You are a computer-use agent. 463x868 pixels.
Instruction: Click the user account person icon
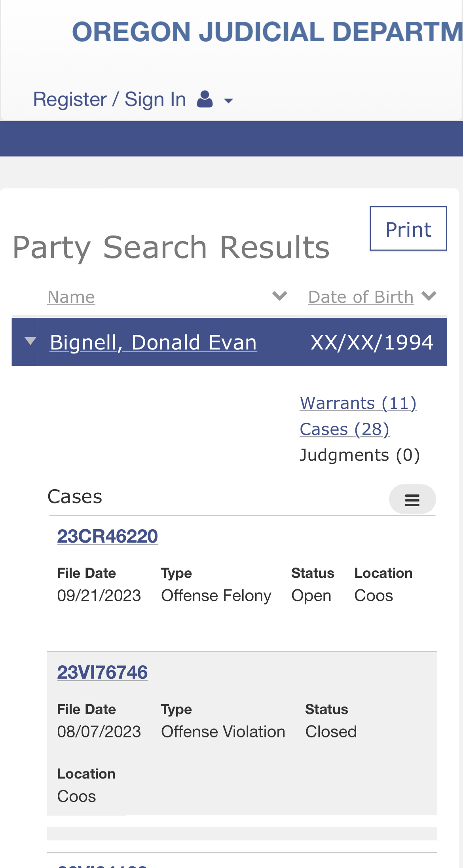[205, 99]
